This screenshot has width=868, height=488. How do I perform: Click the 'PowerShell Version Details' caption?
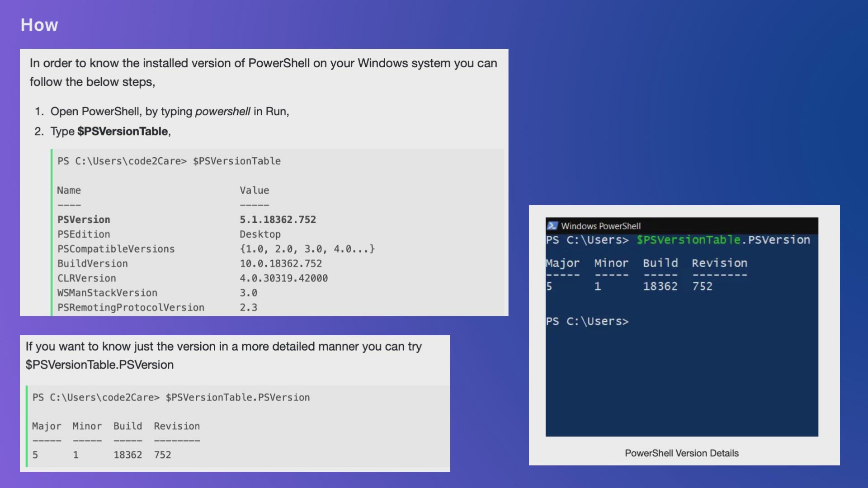(681, 453)
